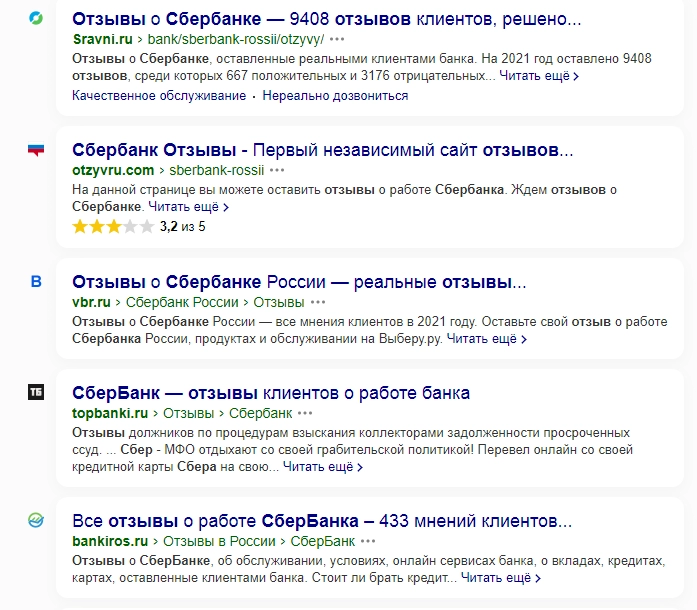
Task: Open three-dot menu on vbr.ru result
Action: tap(318, 302)
